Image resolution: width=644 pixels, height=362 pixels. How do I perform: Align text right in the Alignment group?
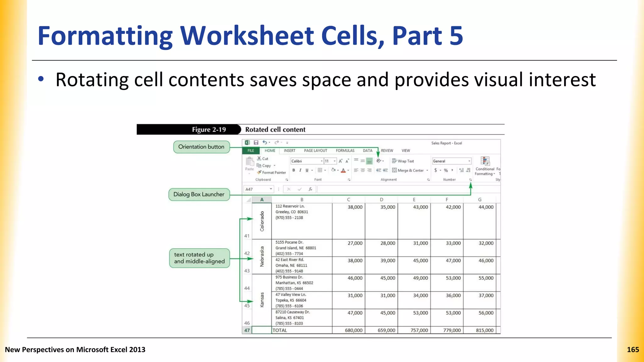click(369, 170)
